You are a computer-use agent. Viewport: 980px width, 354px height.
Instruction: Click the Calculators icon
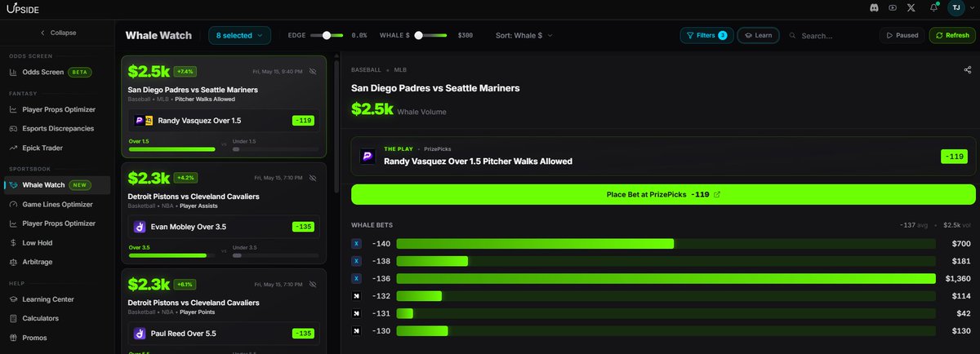click(x=13, y=318)
